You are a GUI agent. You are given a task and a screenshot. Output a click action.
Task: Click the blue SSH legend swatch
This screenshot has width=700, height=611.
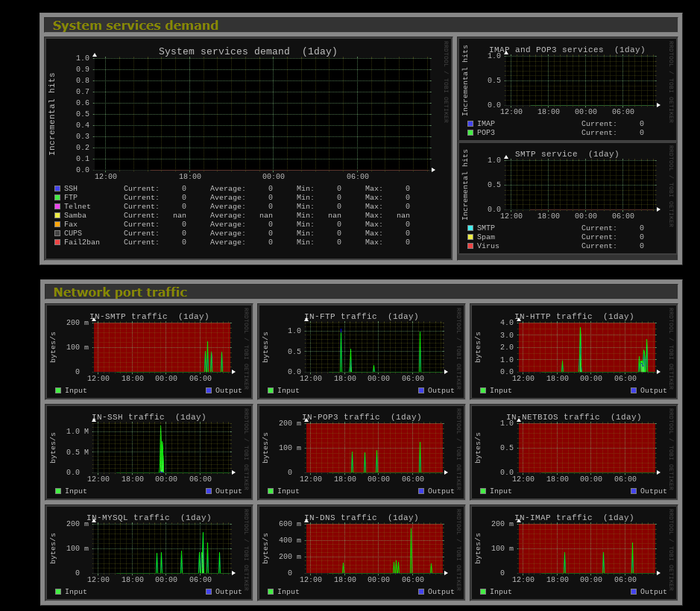(57, 189)
